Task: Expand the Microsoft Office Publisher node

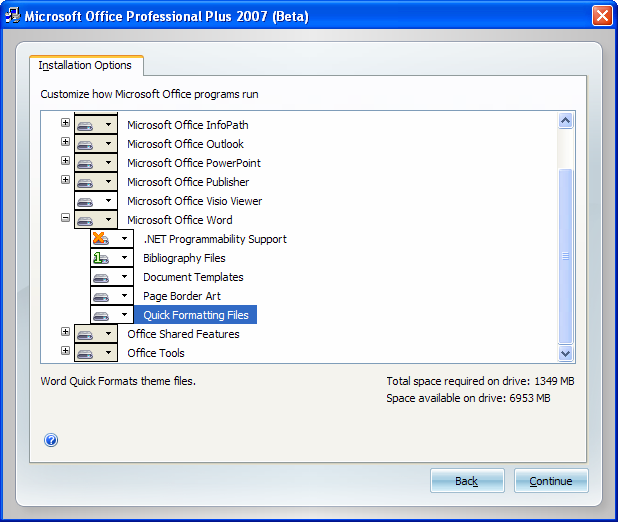Action: pyautogui.click(x=65, y=179)
